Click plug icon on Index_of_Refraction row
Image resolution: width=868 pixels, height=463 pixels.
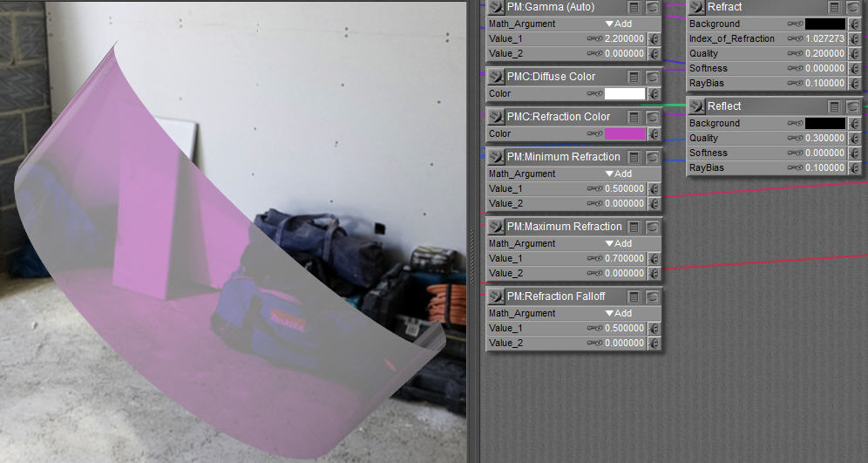click(x=854, y=38)
